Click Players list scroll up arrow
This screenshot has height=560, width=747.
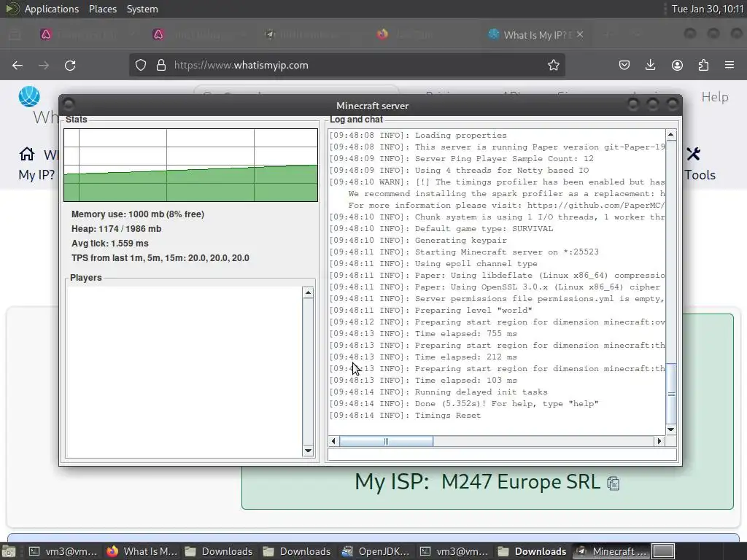(x=308, y=292)
